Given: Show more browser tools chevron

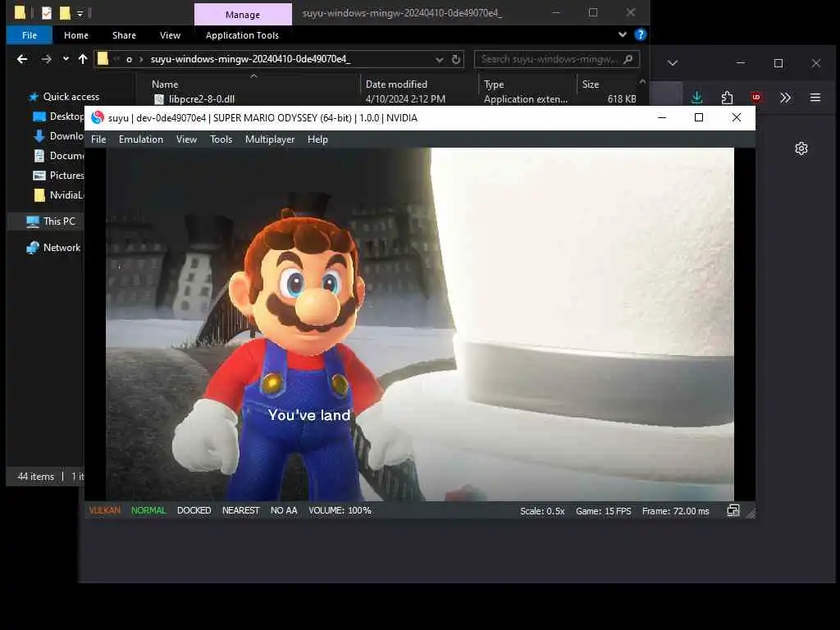Looking at the screenshot, I should pyautogui.click(x=785, y=98).
